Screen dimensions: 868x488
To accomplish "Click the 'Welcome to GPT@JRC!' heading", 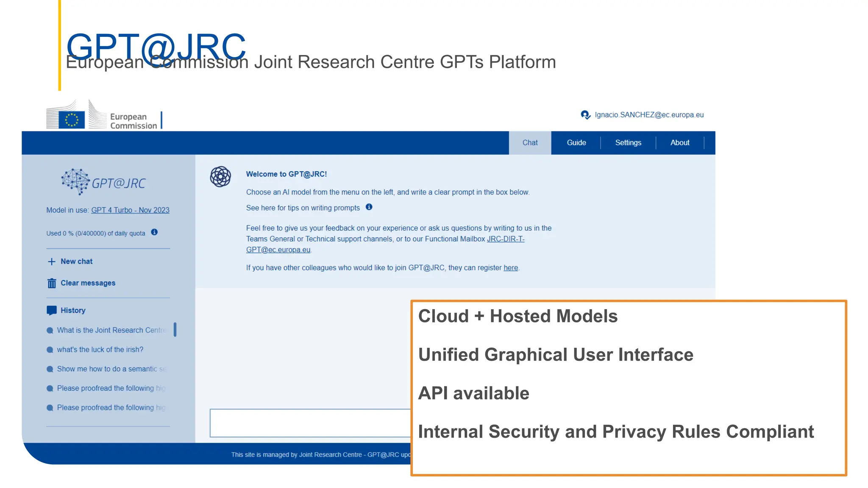I will tap(287, 174).
